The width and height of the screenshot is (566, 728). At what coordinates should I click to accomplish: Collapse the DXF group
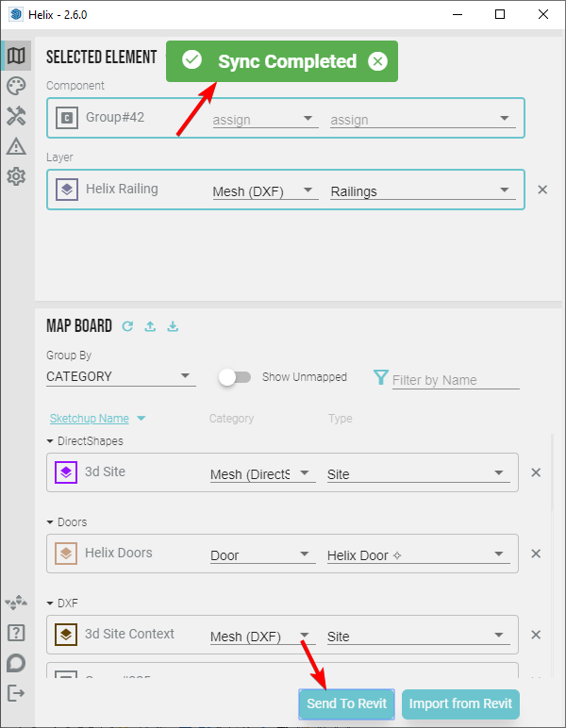[50, 604]
